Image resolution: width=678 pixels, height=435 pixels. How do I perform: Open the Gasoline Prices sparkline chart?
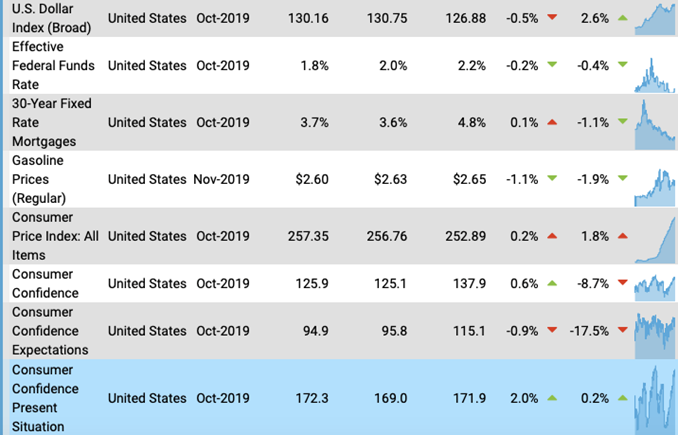[655, 188]
